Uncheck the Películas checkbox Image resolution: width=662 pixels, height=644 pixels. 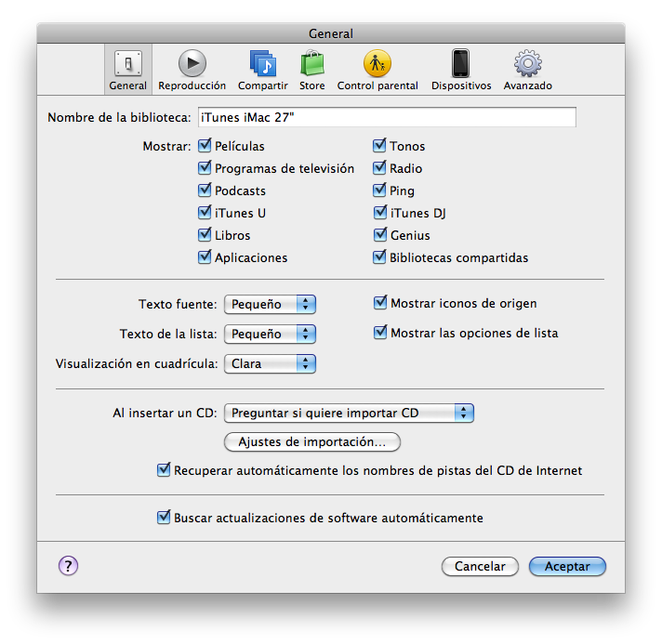tap(205, 146)
